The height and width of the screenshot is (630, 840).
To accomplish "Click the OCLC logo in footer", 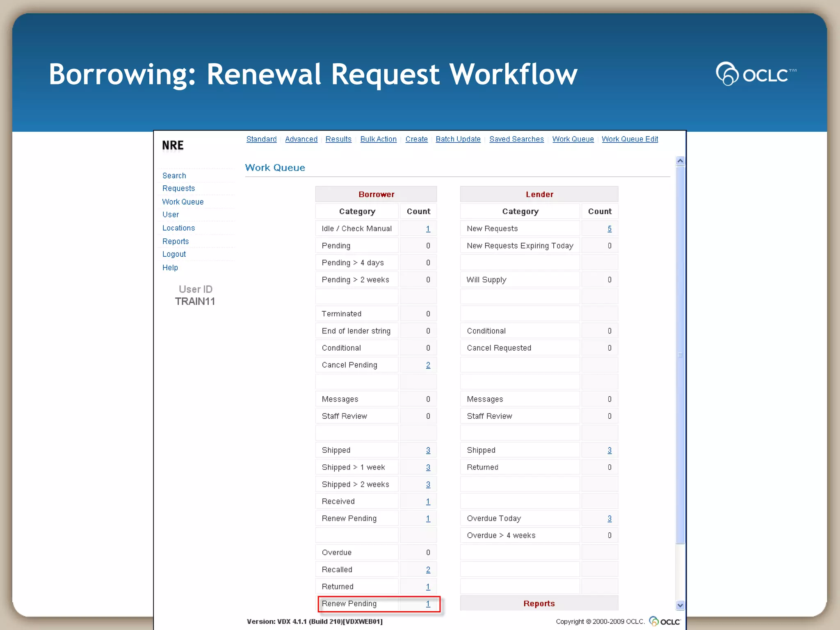I will coord(665,621).
